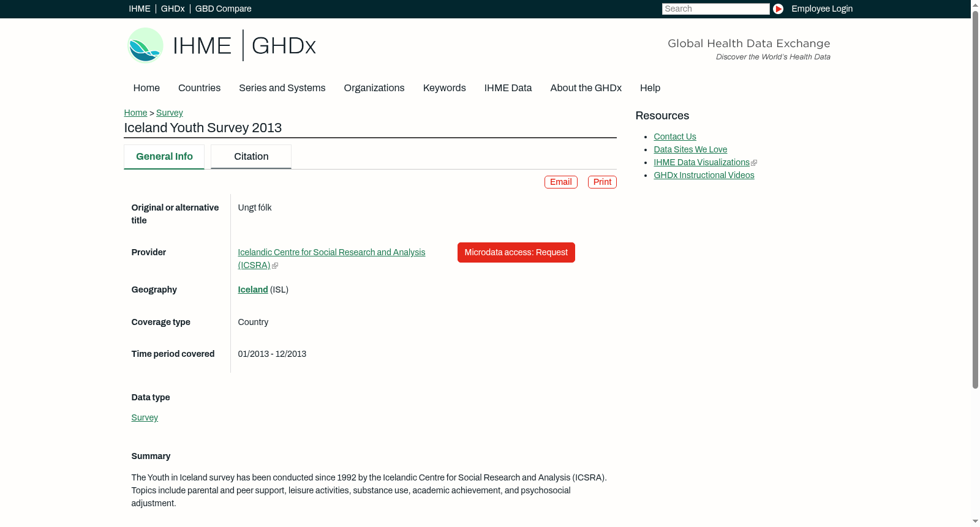Click the Summary heading
The image size is (980, 527).
[x=151, y=456]
